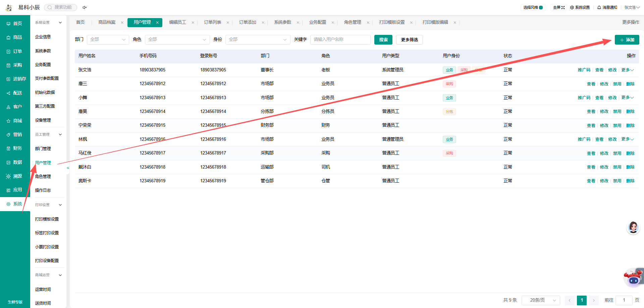Click the mute speaker icon in header
The width and height of the screenshot is (644, 308).
(x=85, y=7)
